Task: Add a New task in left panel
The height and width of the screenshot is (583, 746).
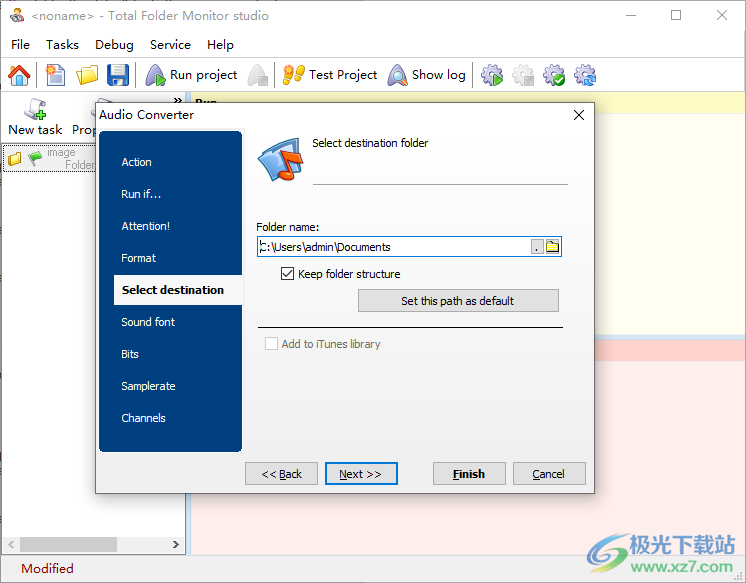Action: pos(35,117)
